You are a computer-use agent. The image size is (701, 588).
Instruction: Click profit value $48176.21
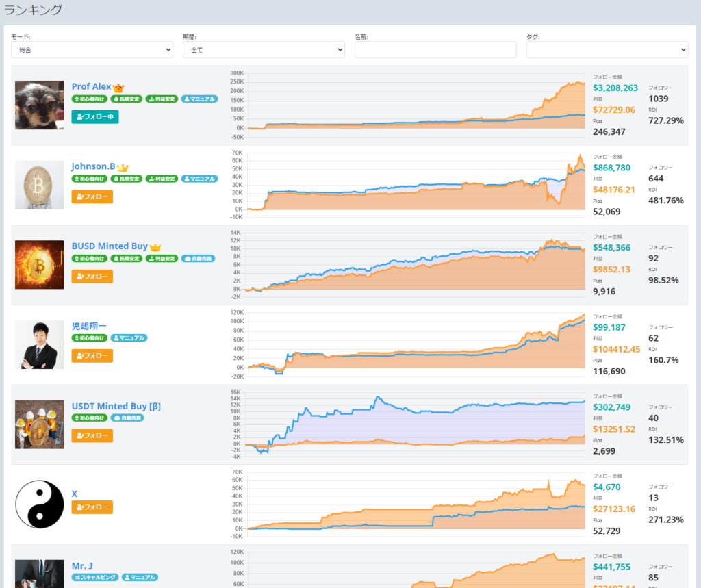[x=614, y=190]
